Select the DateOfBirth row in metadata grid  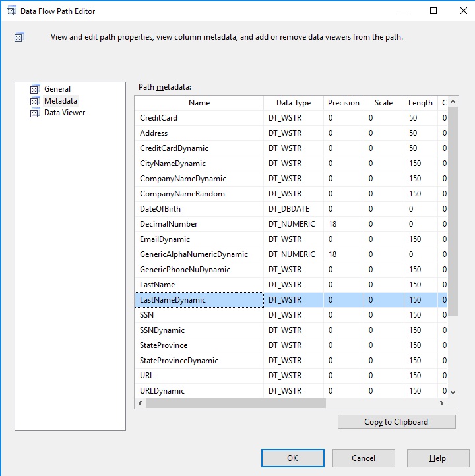[291, 209]
